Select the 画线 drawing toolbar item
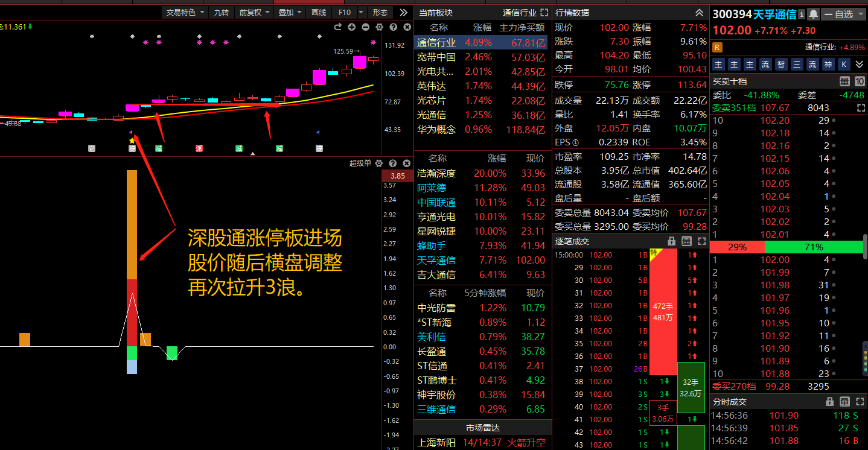The height and width of the screenshot is (450, 868). click(318, 12)
